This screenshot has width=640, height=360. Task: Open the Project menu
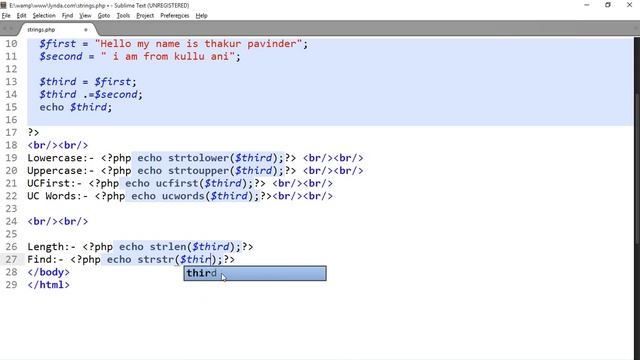pos(145,16)
